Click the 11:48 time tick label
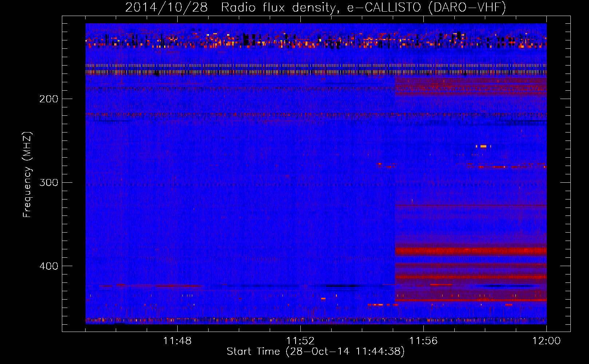The image size is (589, 364). click(x=177, y=341)
